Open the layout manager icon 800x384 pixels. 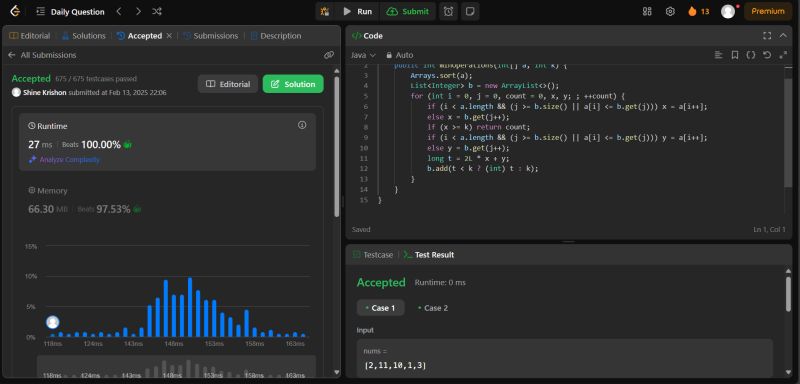pyautogui.click(x=647, y=11)
